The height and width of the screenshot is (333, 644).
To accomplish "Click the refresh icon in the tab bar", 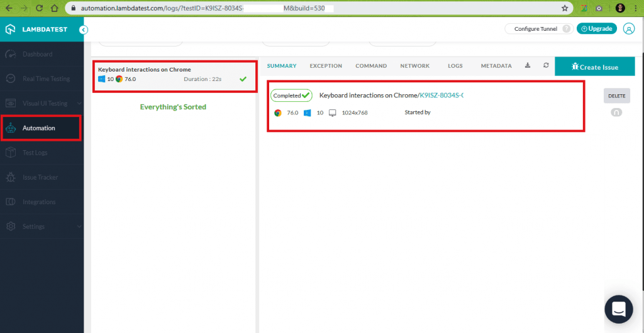I will pos(546,66).
